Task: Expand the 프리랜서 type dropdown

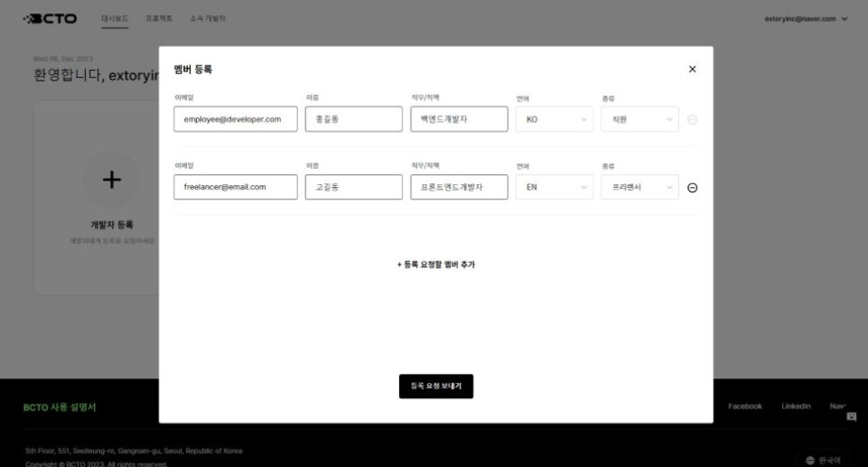Action: (x=640, y=188)
